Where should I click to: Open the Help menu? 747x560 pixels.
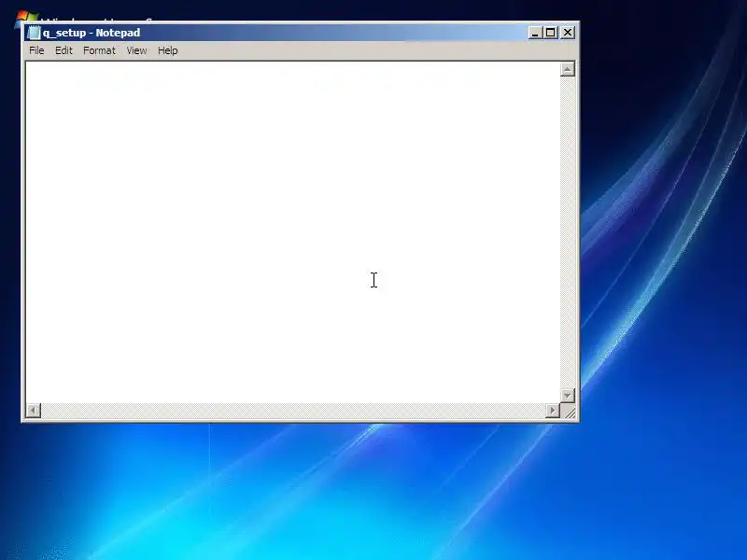168,50
